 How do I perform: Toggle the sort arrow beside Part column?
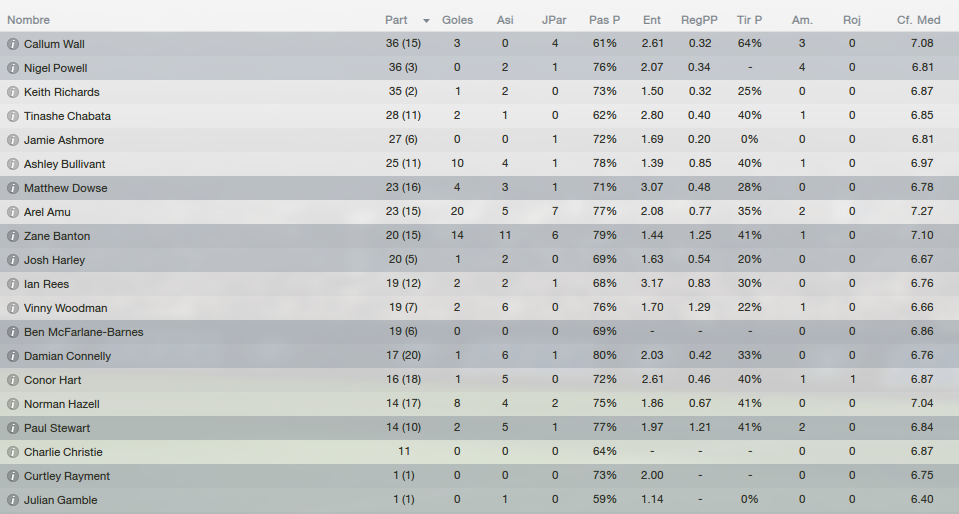click(x=426, y=21)
